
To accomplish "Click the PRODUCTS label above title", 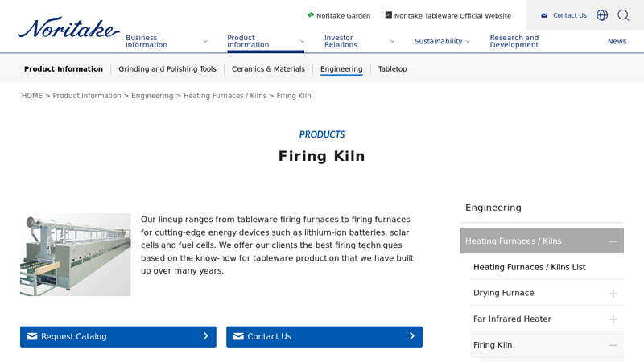I will click(x=321, y=134).
